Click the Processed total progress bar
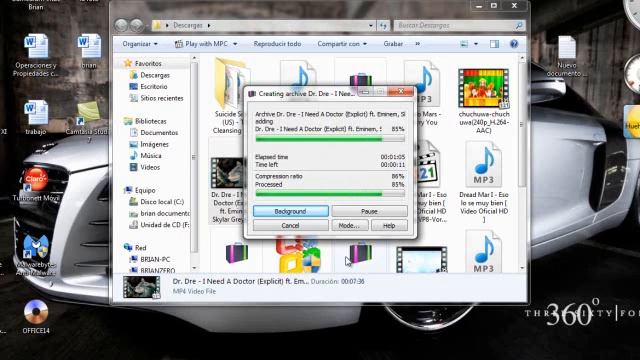Image resolution: width=640 pixels, height=360 pixels. click(x=330, y=194)
